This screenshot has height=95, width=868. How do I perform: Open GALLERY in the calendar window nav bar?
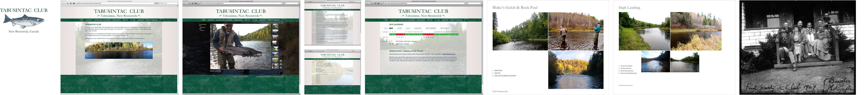point(430,20)
